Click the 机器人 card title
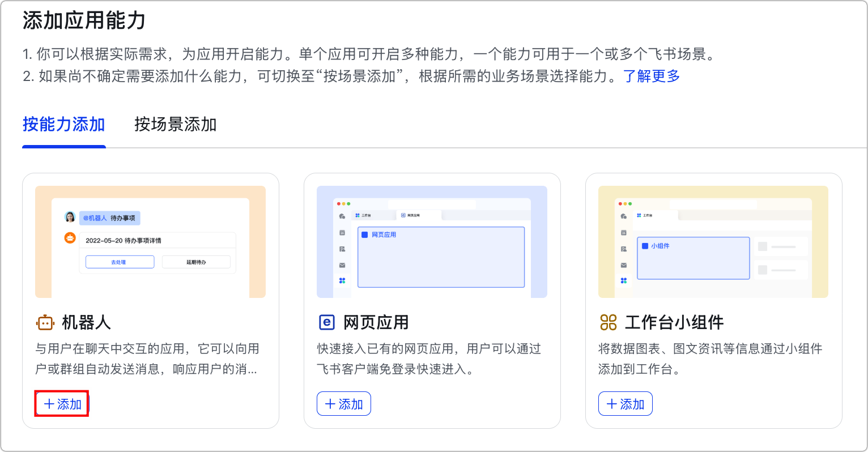Screen dimensions: 868x452 coord(86,323)
